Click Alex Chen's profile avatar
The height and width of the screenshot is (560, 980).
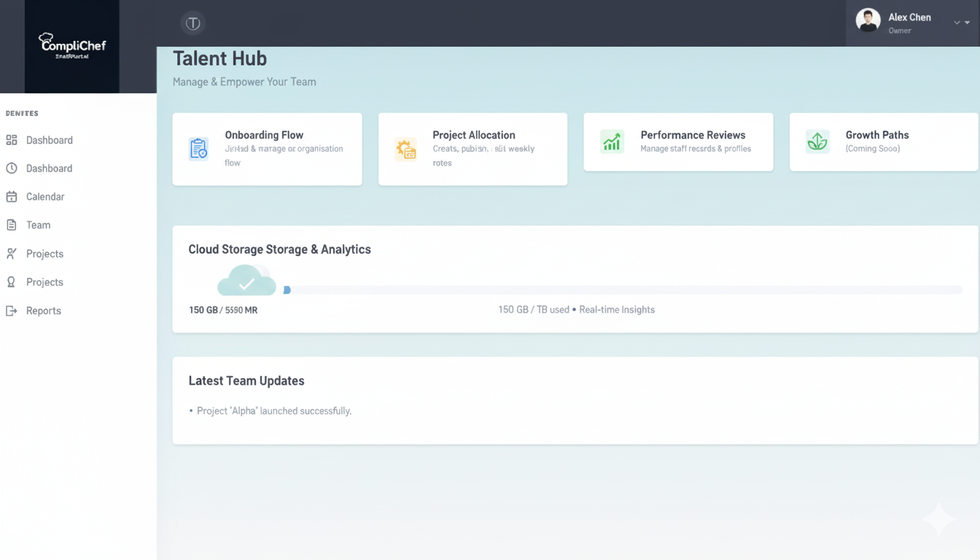(868, 20)
